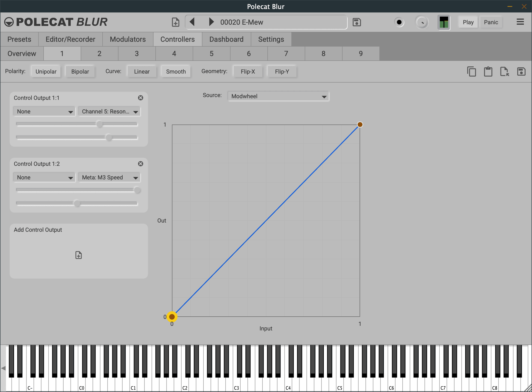This screenshot has width=532, height=392.
Task: Load a curve file with arrow-document icon
Action: point(505,71)
